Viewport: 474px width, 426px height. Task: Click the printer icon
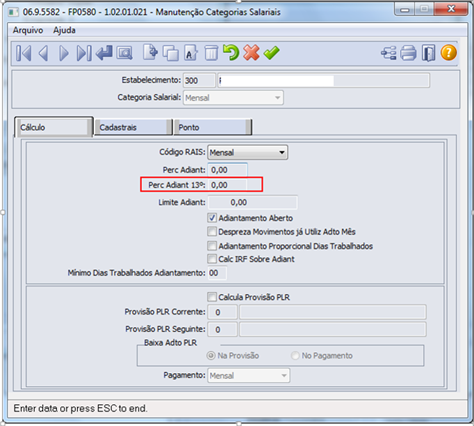point(408,53)
